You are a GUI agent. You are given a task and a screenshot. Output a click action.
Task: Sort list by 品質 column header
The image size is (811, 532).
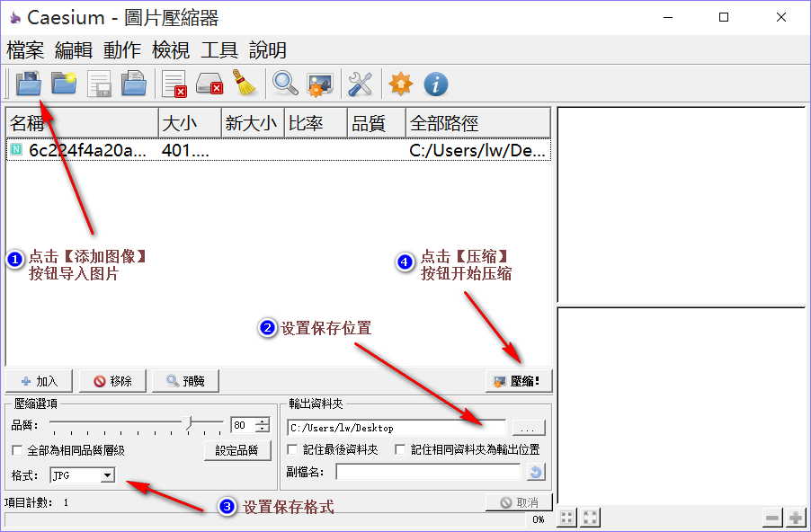377,123
